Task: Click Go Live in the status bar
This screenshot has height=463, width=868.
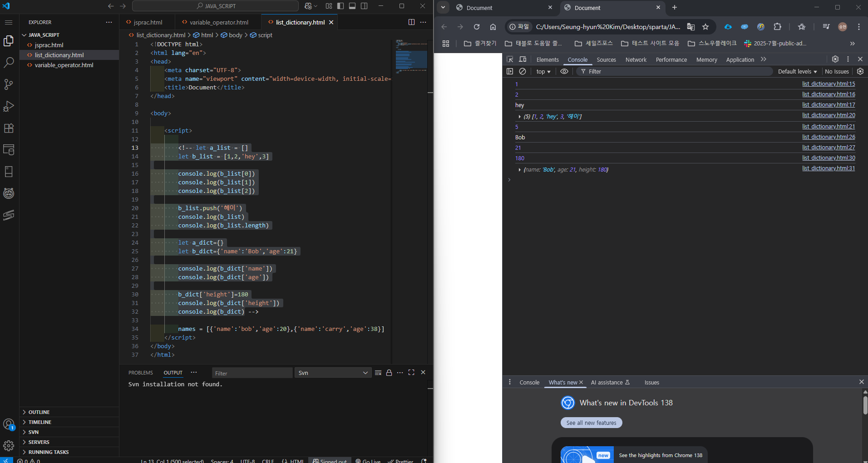Action: (368, 461)
